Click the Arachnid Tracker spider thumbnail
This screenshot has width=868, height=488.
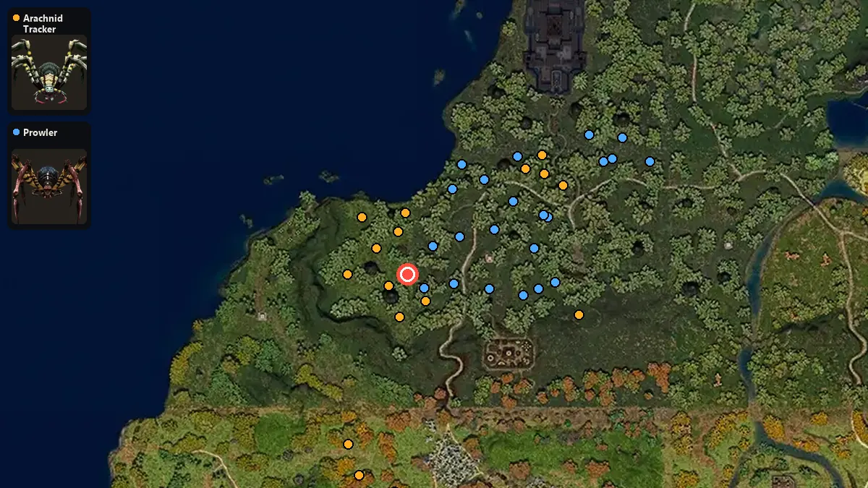pos(49,72)
